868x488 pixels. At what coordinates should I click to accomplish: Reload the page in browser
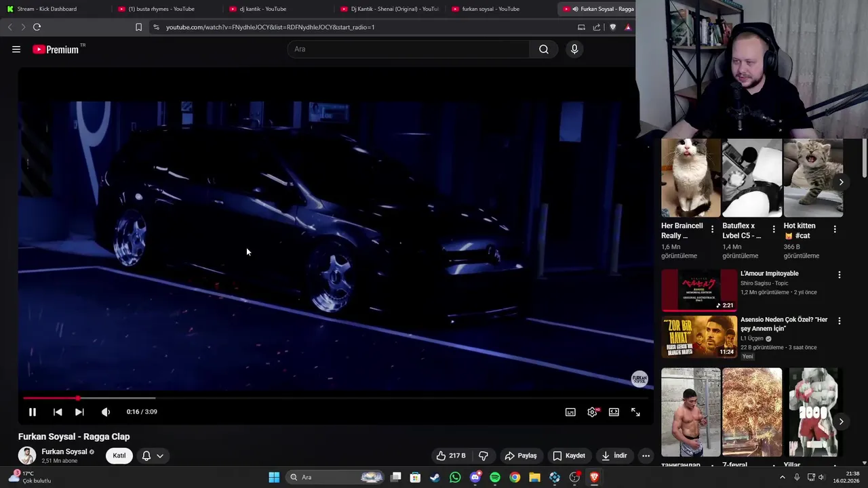click(37, 27)
